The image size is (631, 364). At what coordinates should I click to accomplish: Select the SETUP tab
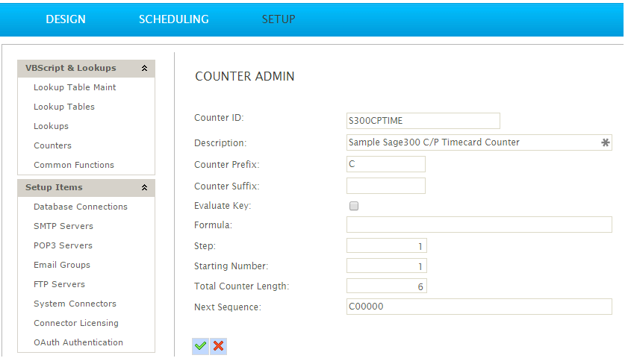coord(279,19)
